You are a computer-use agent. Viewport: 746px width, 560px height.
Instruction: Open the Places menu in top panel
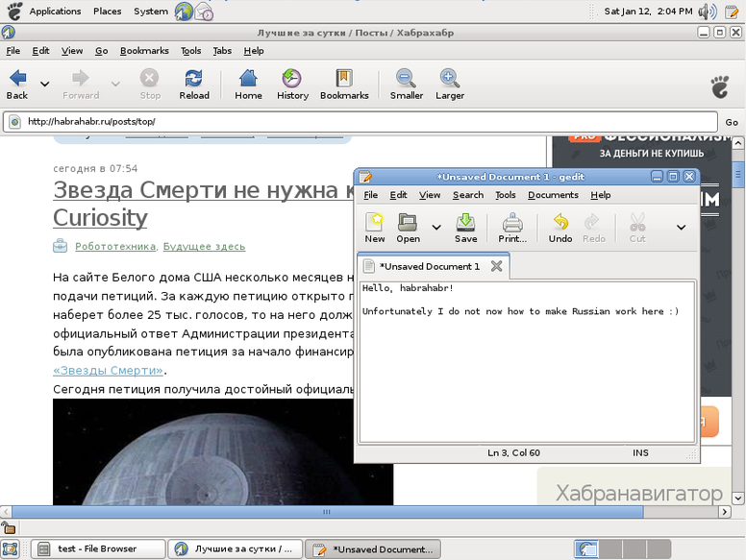pyautogui.click(x=107, y=11)
